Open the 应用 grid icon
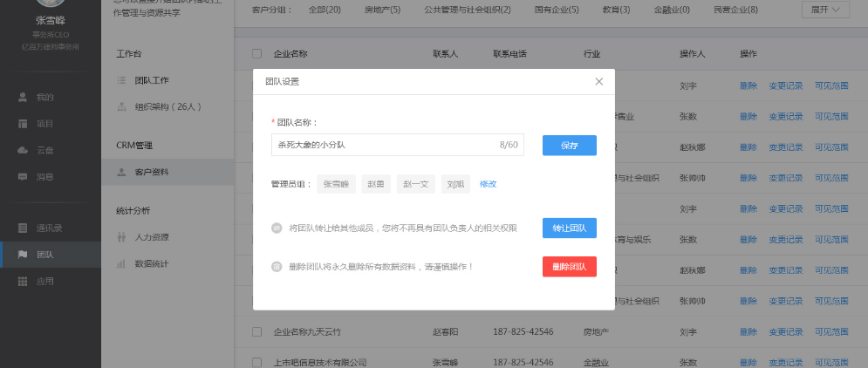 click(23, 281)
